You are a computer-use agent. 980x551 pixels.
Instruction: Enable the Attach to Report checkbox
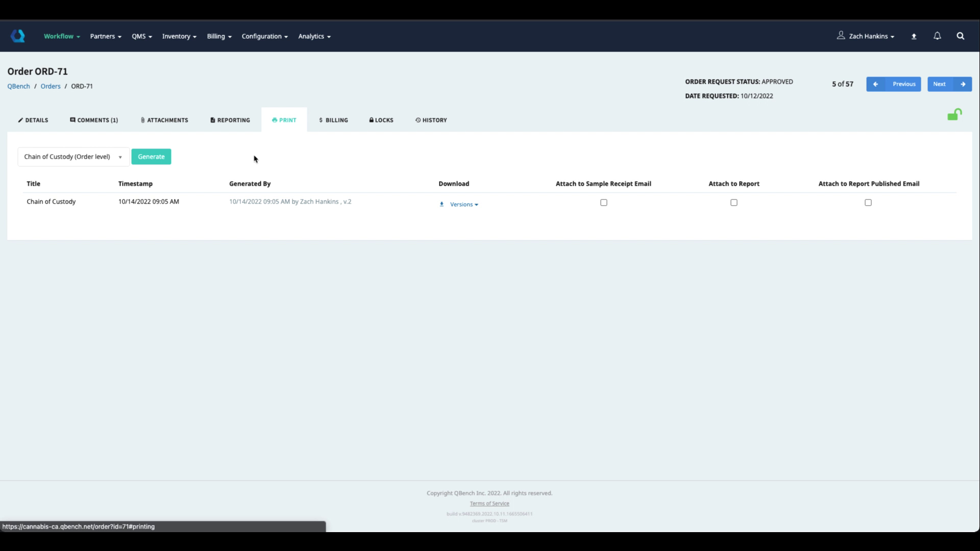tap(734, 203)
